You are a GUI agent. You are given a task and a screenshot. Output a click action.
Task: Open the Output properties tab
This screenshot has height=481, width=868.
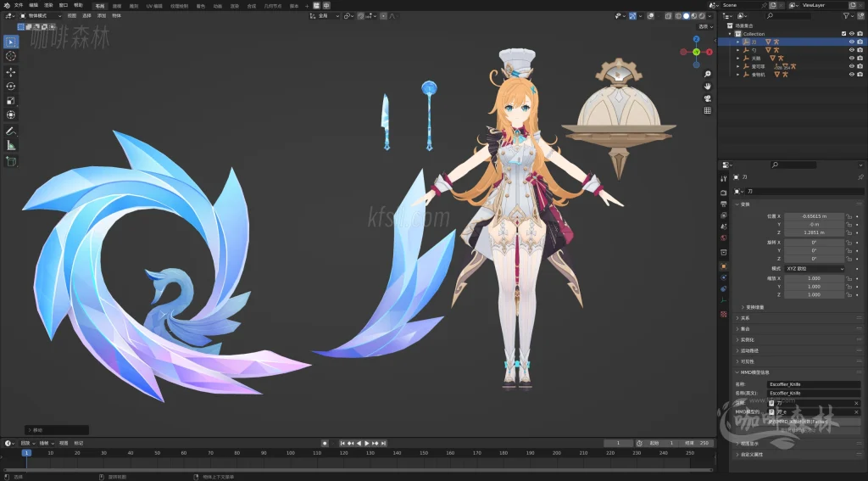click(724, 204)
